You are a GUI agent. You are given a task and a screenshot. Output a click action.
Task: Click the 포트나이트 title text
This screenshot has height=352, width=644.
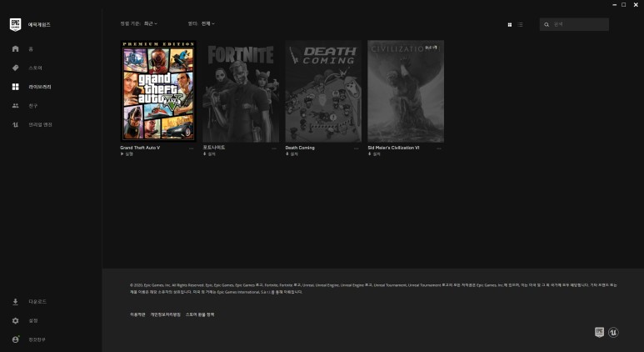pyautogui.click(x=214, y=147)
